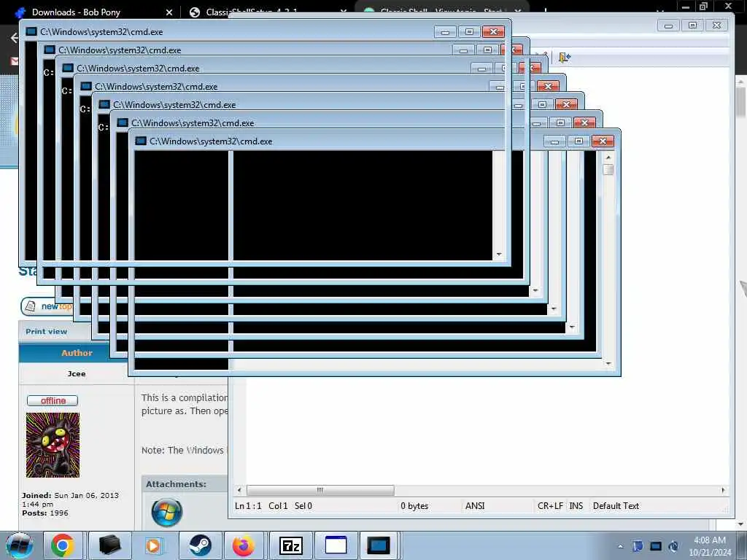
Task: Open Action Center flag in tray
Action: click(638, 546)
